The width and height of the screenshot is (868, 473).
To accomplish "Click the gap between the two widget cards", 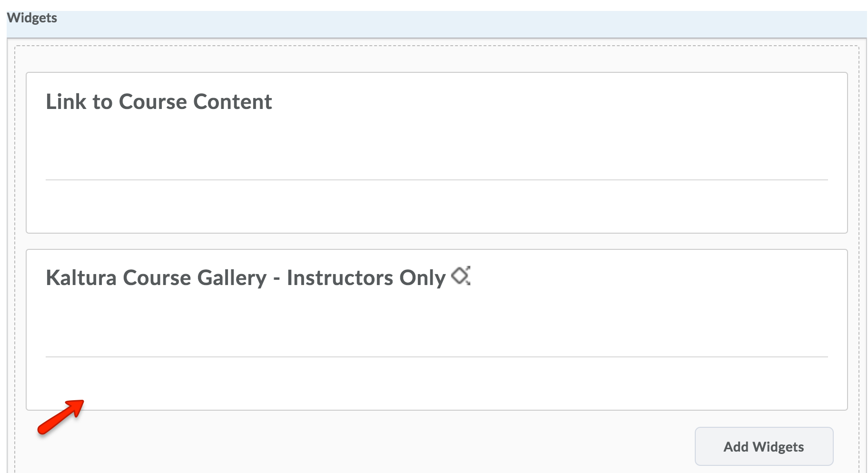I will pyautogui.click(x=436, y=241).
